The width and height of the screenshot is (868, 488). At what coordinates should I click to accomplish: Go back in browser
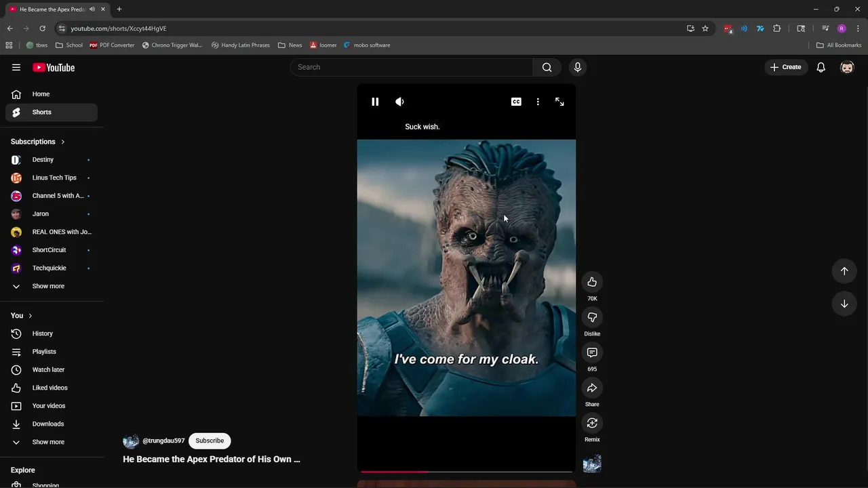[9, 28]
